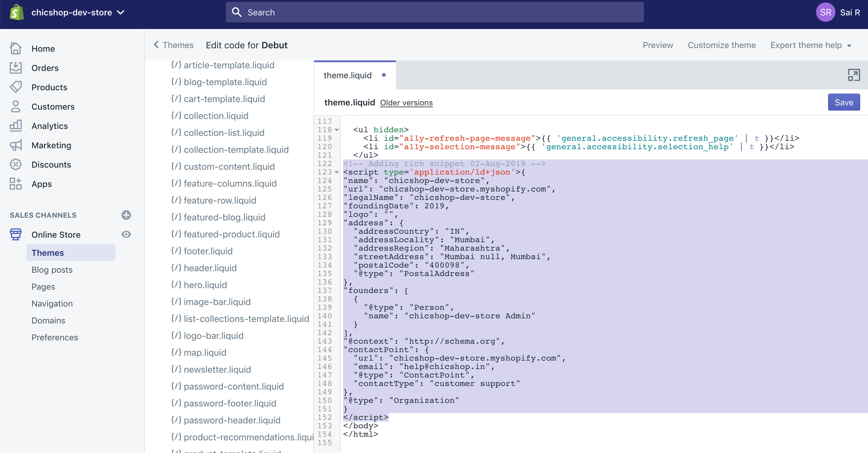Click liquid file icon beside newsletter.liquid
Viewport: 868px width, 453px height.
(x=176, y=369)
